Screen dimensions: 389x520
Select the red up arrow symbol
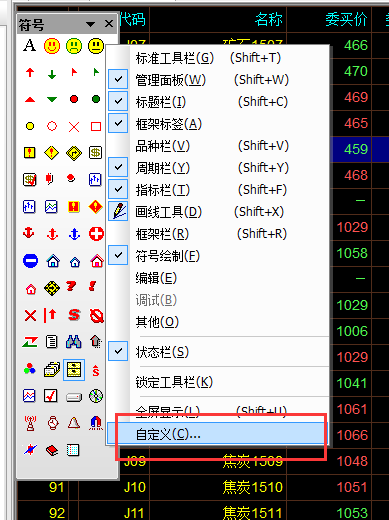click(x=30, y=72)
